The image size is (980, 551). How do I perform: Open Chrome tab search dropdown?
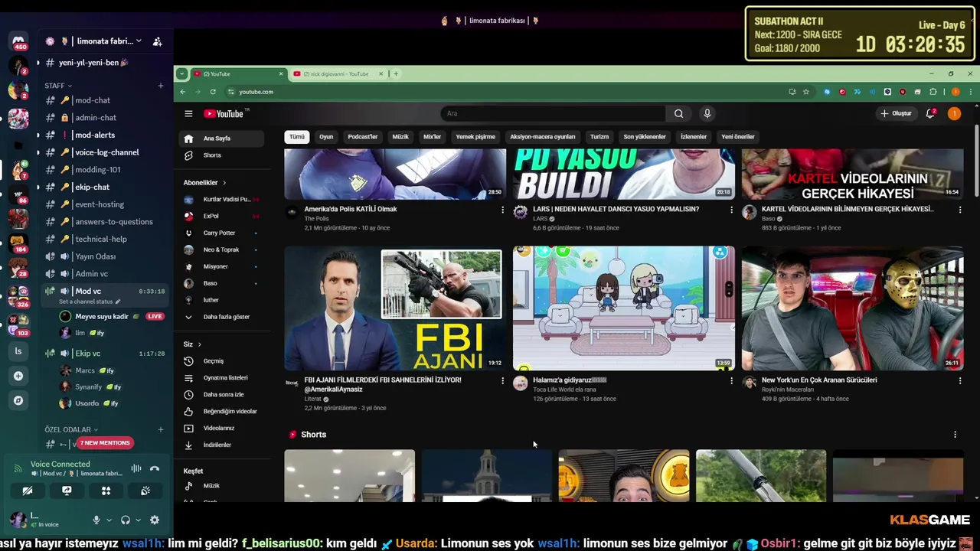181,73
